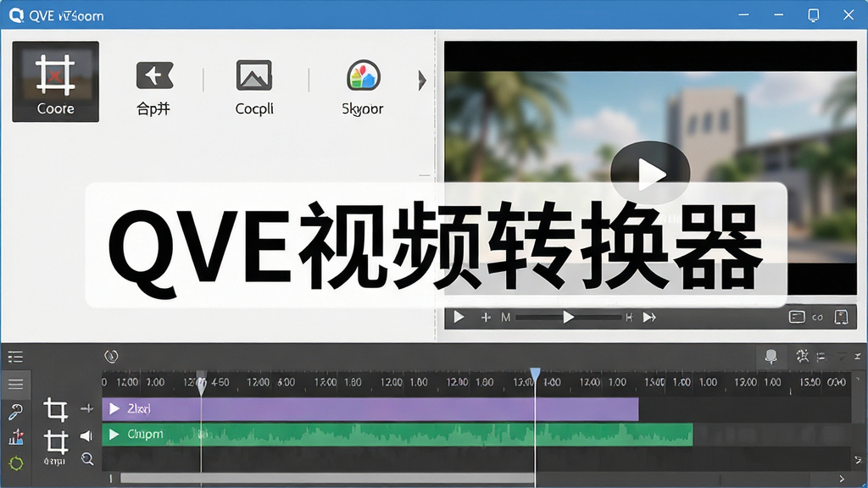Open the list options icon near microphone
Image resolution: width=868 pixels, height=488 pixels.
coord(821,357)
